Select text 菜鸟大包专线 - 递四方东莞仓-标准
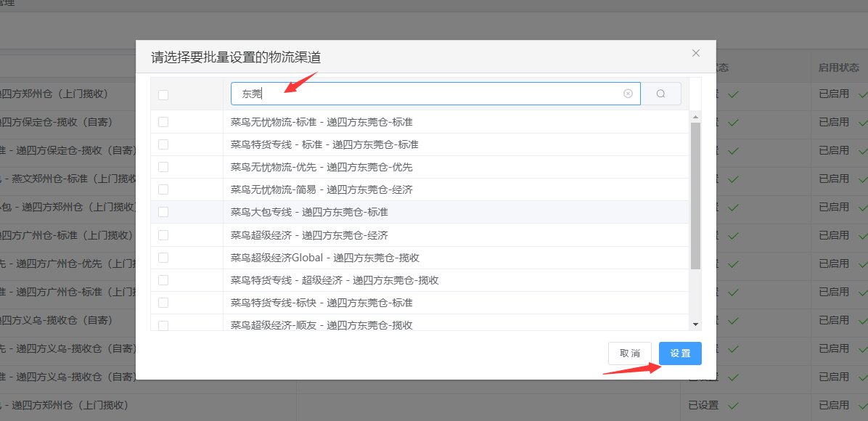 point(309,212)
